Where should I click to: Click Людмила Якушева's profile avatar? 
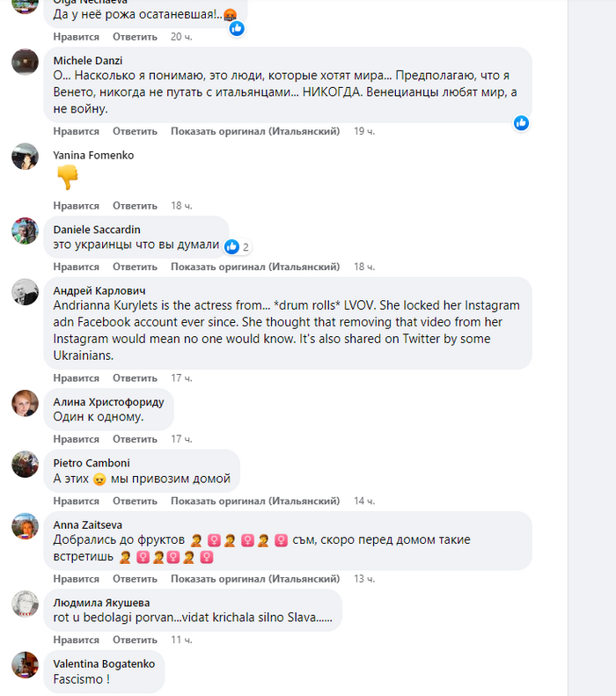(24, 604)
